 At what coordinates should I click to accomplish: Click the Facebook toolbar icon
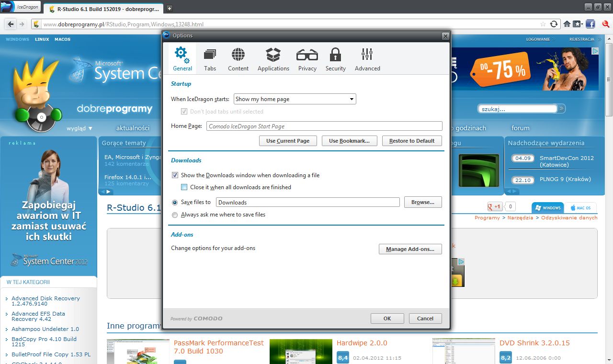pos(590,24)
